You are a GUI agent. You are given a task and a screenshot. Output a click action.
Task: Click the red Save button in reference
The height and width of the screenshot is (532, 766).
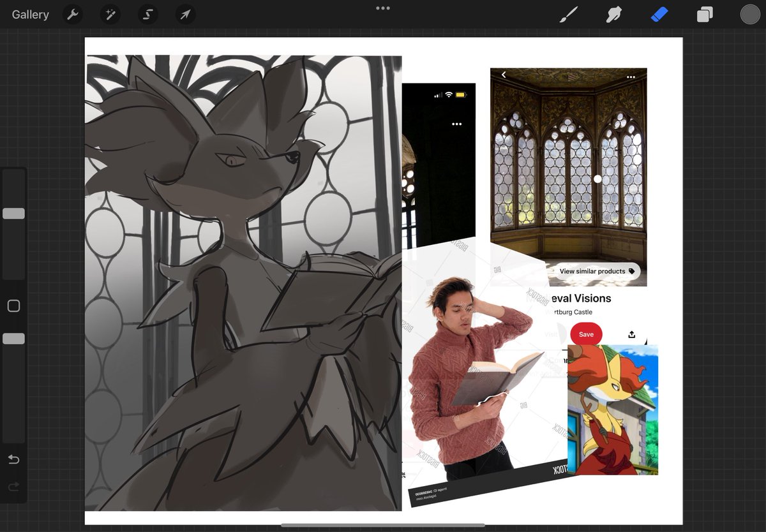point(586,334)
